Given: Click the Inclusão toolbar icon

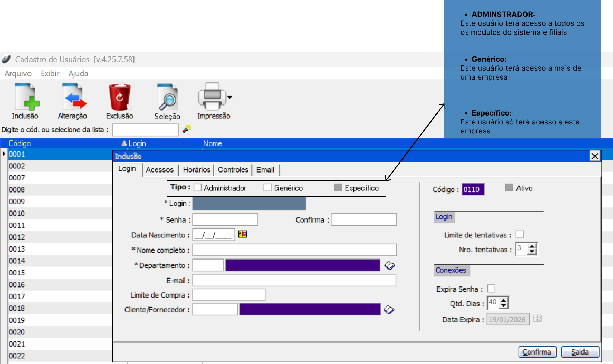Looking at the screenshot, I should click(x=27, y=97).
